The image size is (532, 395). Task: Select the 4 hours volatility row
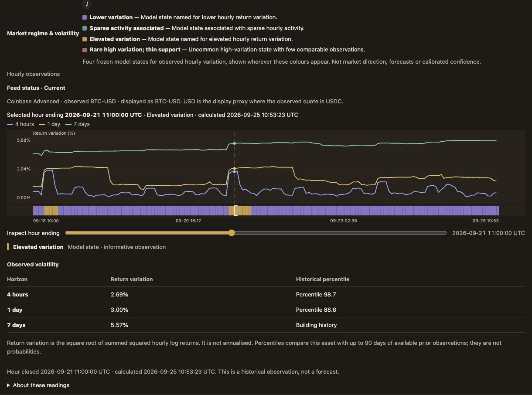pyautogui.click(x=266, y=295)
